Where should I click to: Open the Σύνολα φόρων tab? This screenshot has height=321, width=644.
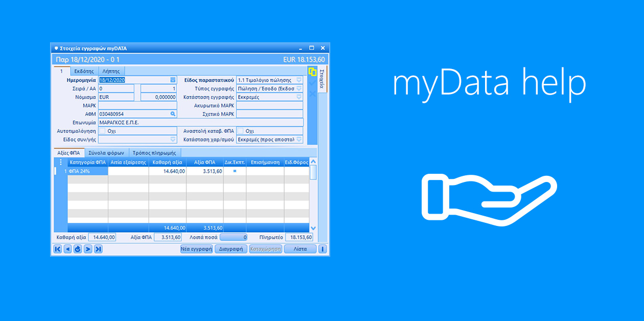pos(107,152)
